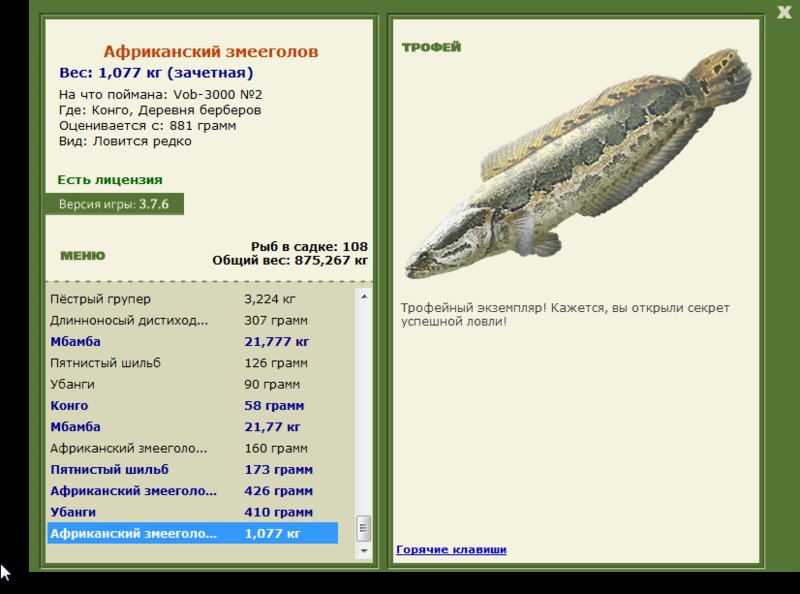Click the На что поймана: Vob-3000 №2 line
This screenshot has height=594, width=800.
[161, 94]
